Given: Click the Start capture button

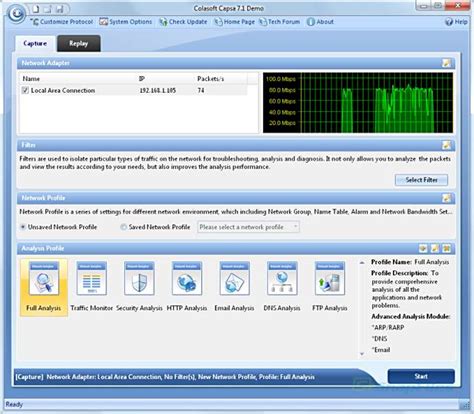Looking at the screenshot, I should [421, 376].
